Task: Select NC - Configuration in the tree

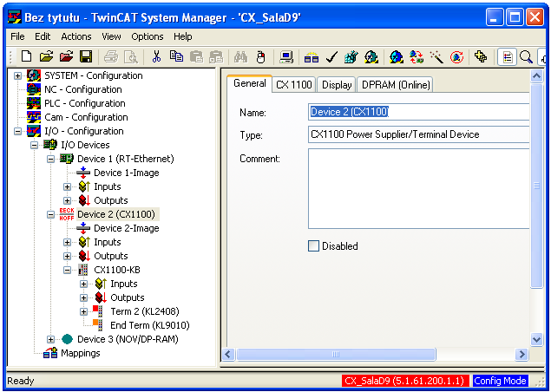Action: pyautogui.click(x=83, y=89)
